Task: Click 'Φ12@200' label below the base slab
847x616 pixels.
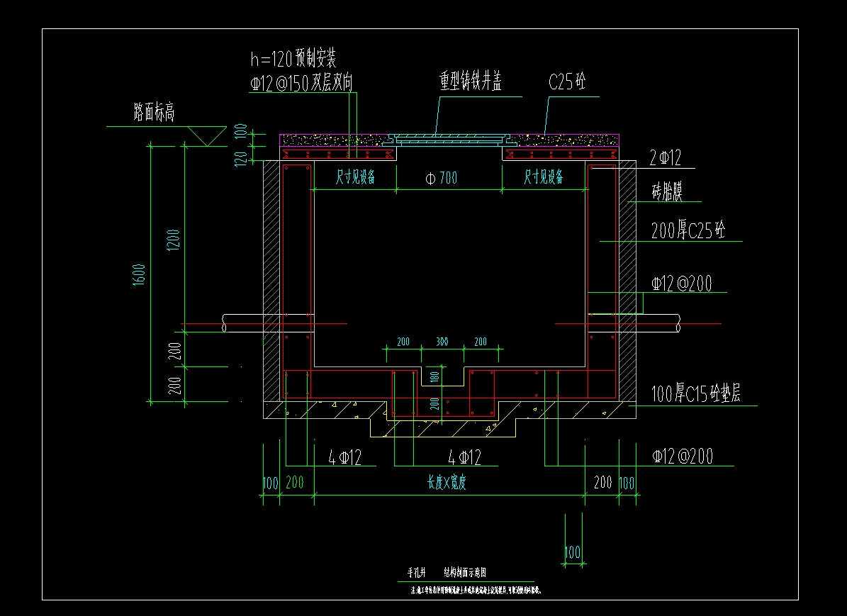Action: (683, 456)
